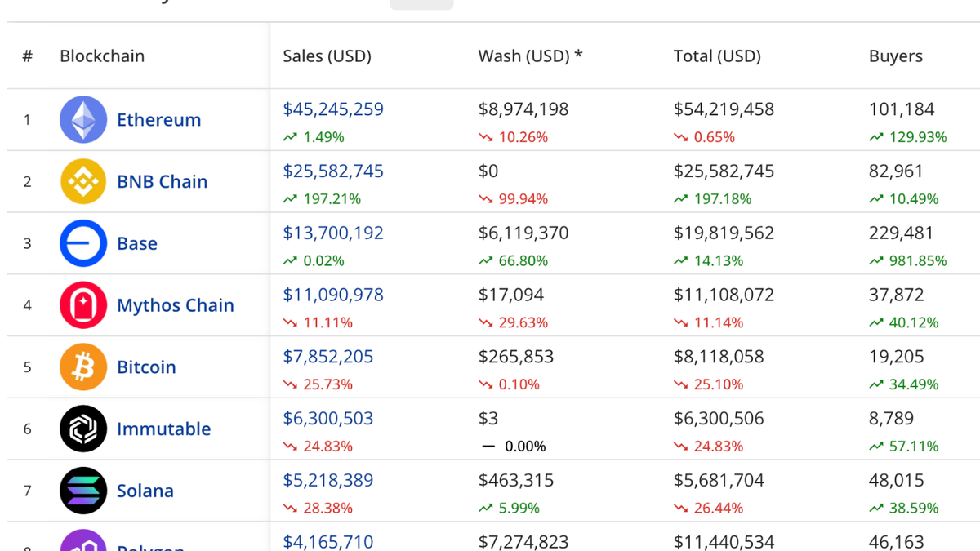Click the Bitcoin logo icon
980x551 pixels.
pos(83,367)
